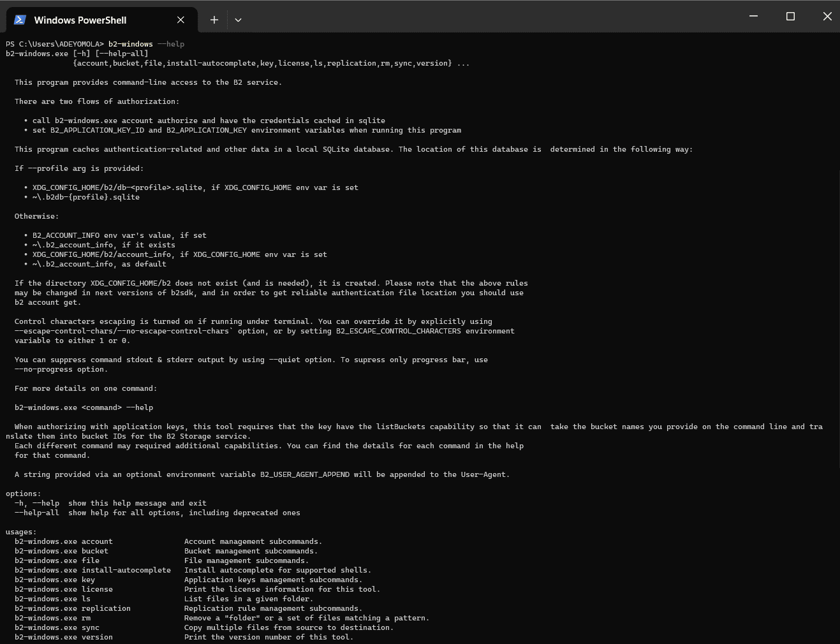The height and width of the screenshot is (644, 840).
Task: Click the --help-all option description line
Action: tap(157, 513)
